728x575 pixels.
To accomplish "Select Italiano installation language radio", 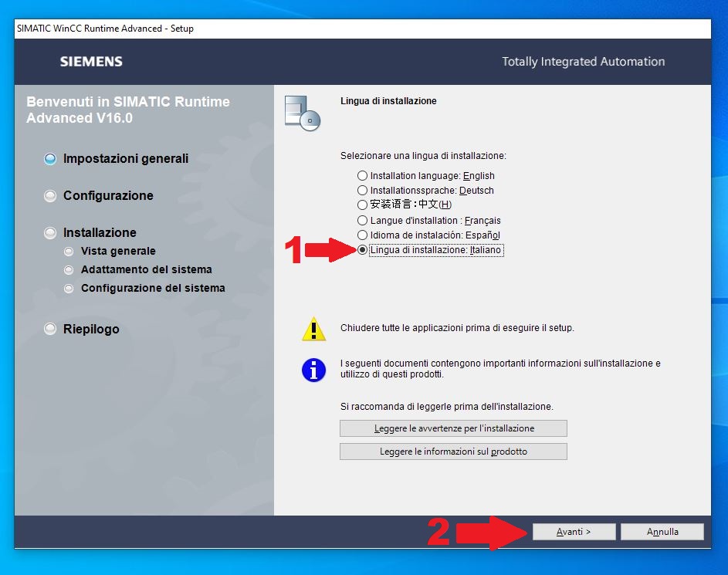I will pyautogui.click(x=362, y=250).
